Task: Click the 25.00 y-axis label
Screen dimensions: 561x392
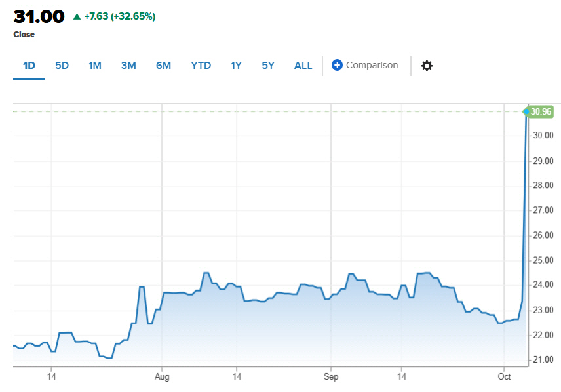Action: [543, 260]
